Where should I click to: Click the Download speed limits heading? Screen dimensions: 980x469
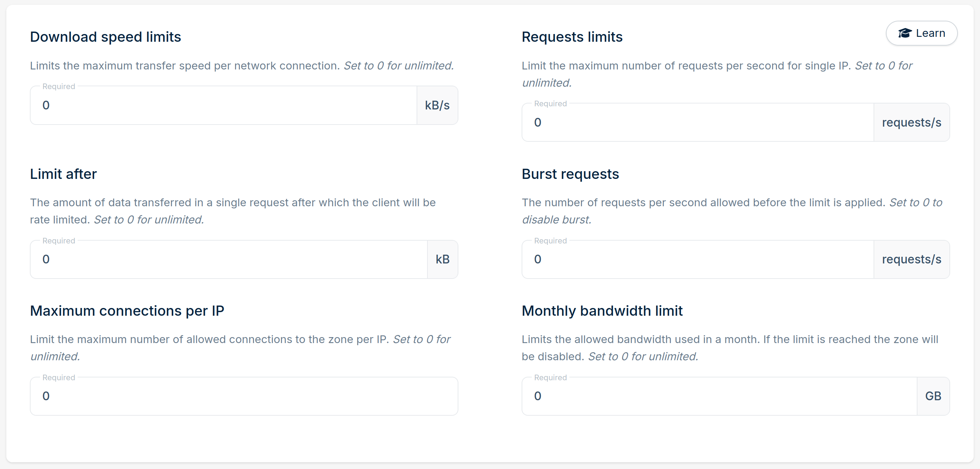(x=105, y=36)
